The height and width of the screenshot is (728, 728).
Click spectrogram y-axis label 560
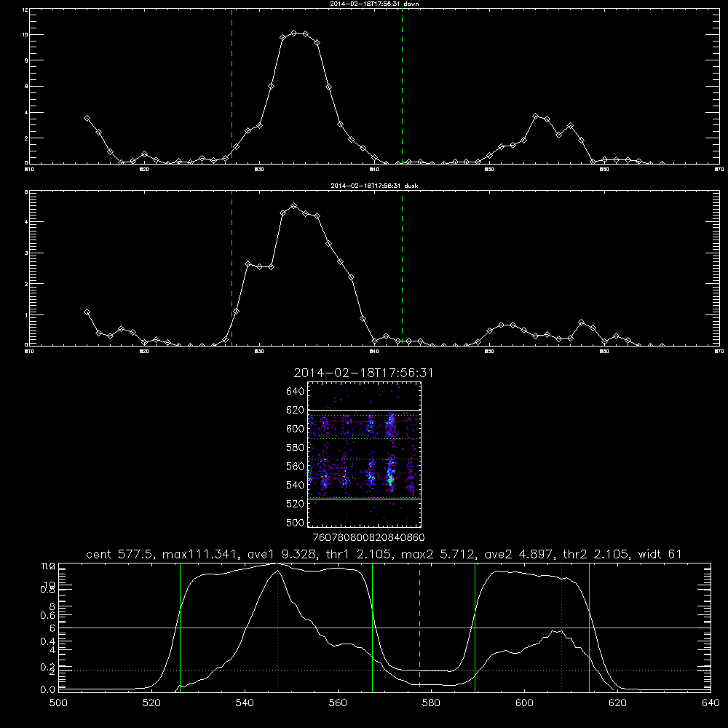[x=296, y=466]
